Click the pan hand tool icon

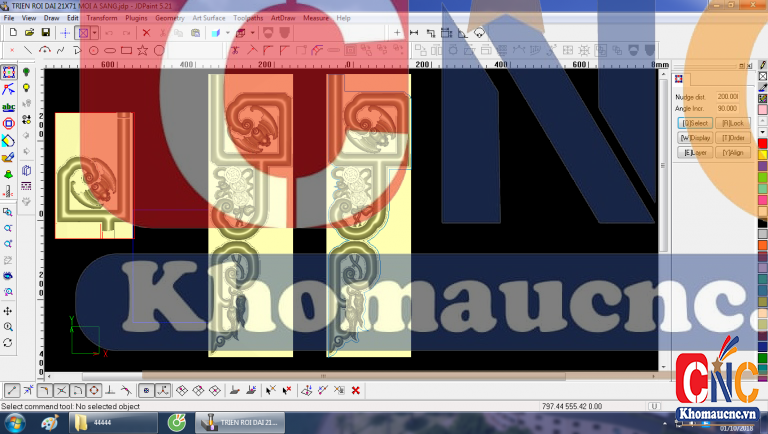coord(8,310)
